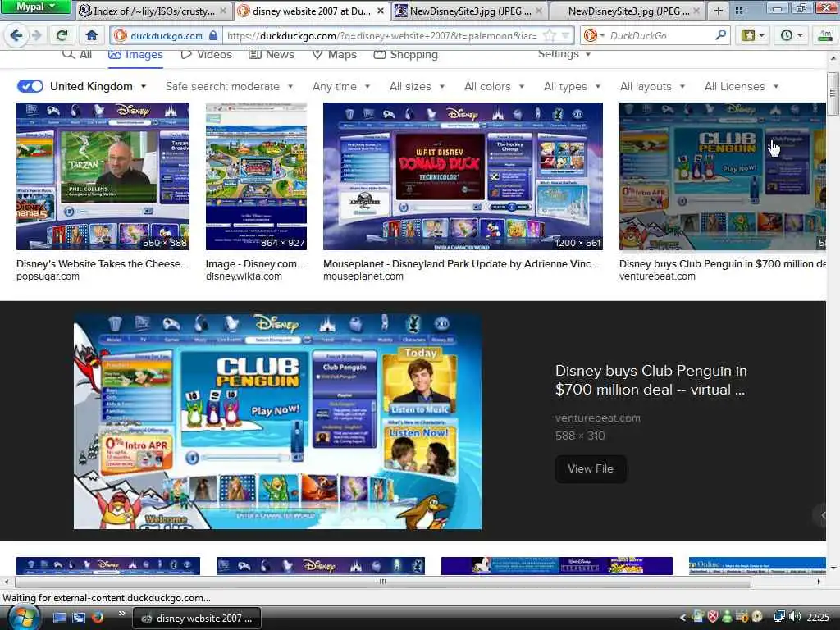Click the vertical page scrollbar thumb
The width and height of the screenshot is (840, 630).
click(x=833, y=94)
